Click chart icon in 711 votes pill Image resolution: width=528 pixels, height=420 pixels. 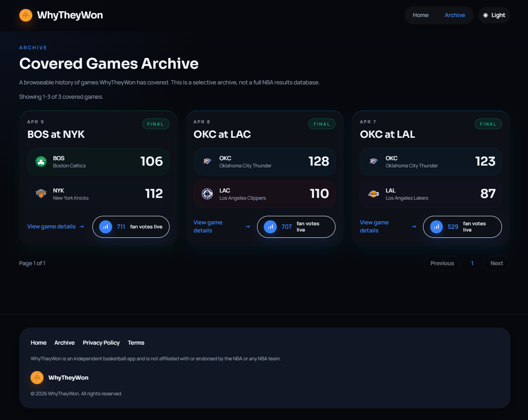coord(105,227)
